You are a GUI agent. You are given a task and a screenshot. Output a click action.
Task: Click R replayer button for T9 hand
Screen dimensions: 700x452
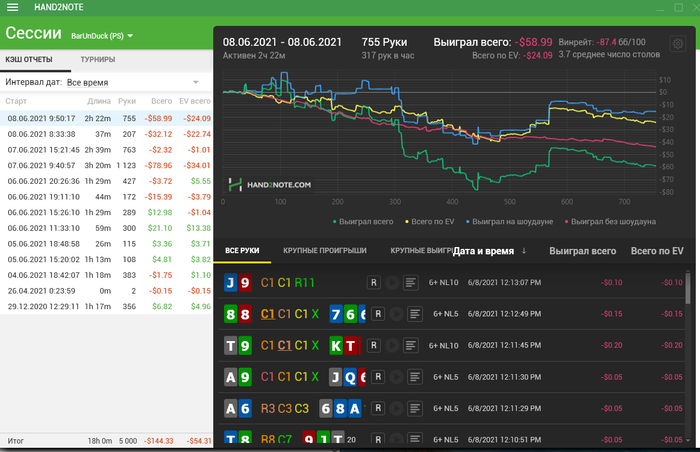click(x=374, y=345)
